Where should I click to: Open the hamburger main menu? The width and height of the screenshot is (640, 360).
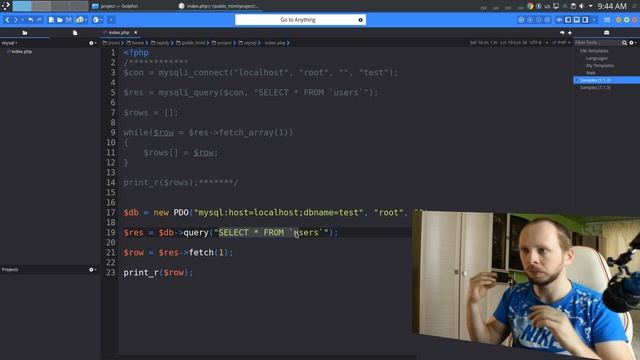607,20
